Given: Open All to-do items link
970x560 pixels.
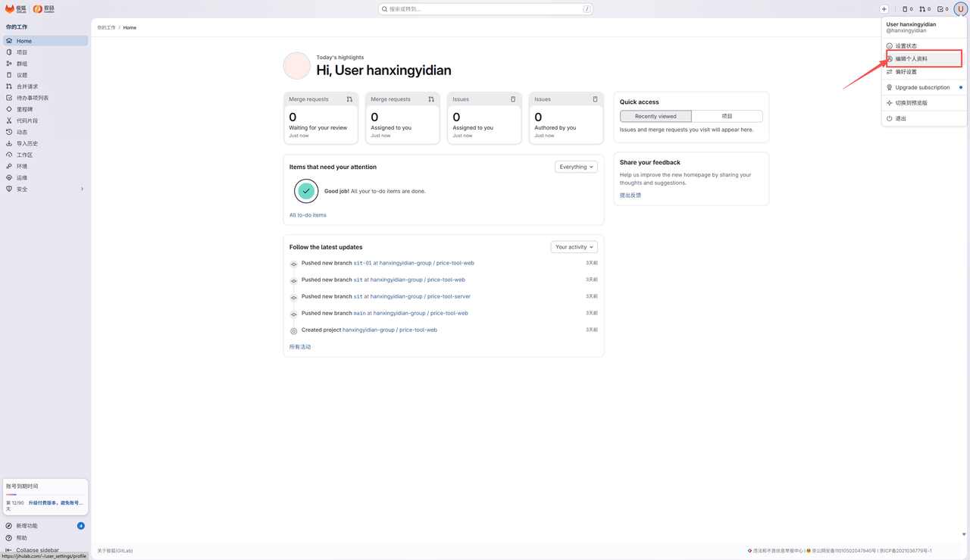Looking at the screenshot, I should pyautogui.click(x=308, y=215).
